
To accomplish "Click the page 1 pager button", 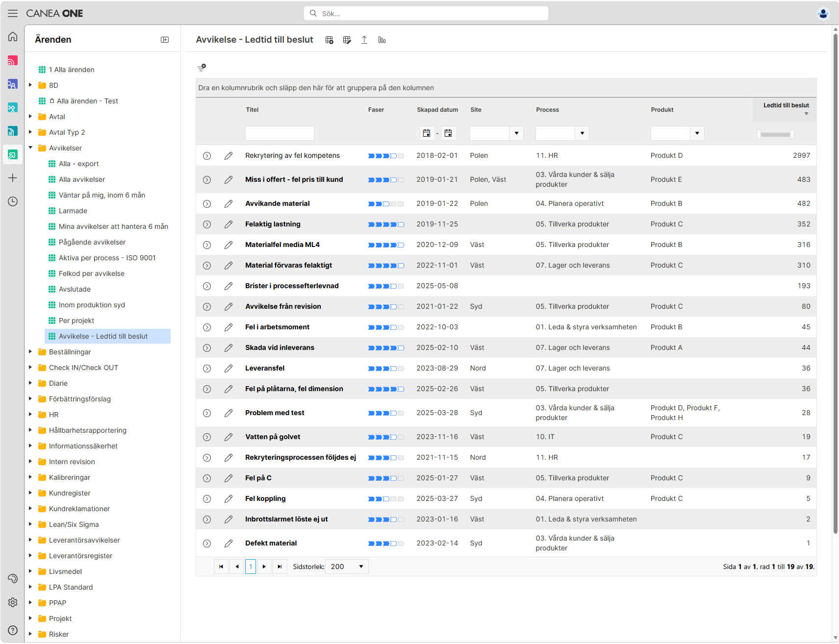I will pos(251,567).
